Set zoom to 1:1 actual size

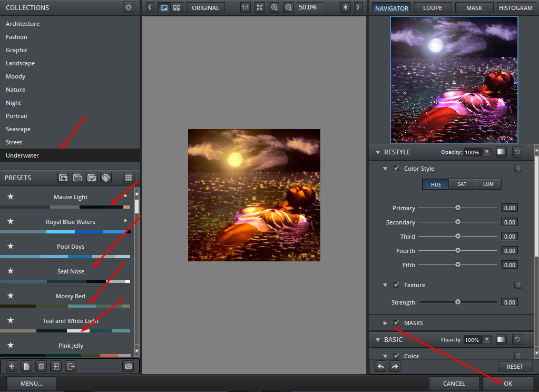pyautogui.click(x=245, y=7)
